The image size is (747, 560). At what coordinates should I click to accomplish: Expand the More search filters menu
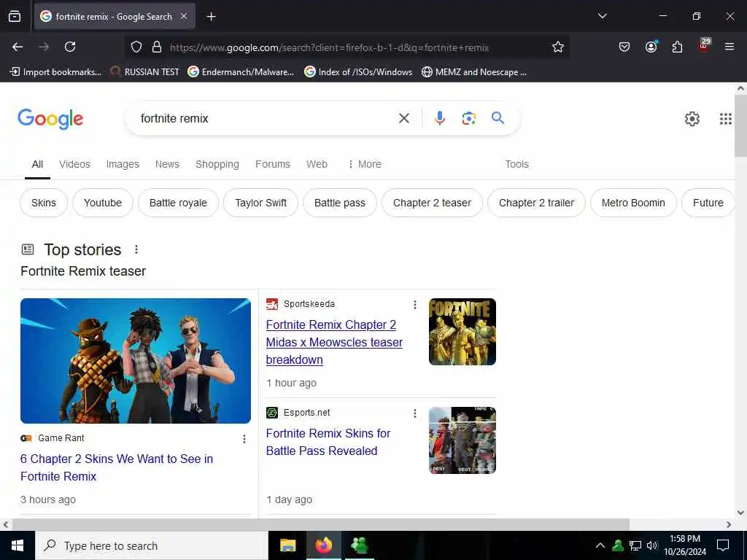365,164
